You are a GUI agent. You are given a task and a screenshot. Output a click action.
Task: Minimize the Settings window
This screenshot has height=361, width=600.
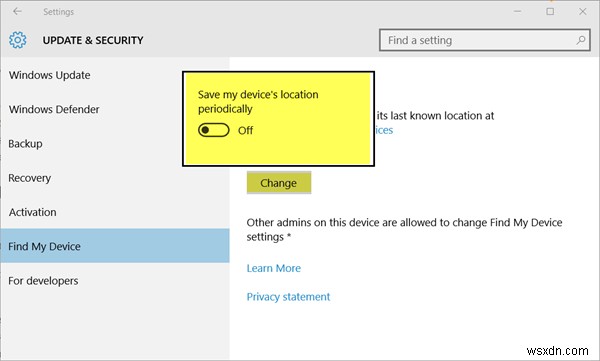(x=517, y=11)
